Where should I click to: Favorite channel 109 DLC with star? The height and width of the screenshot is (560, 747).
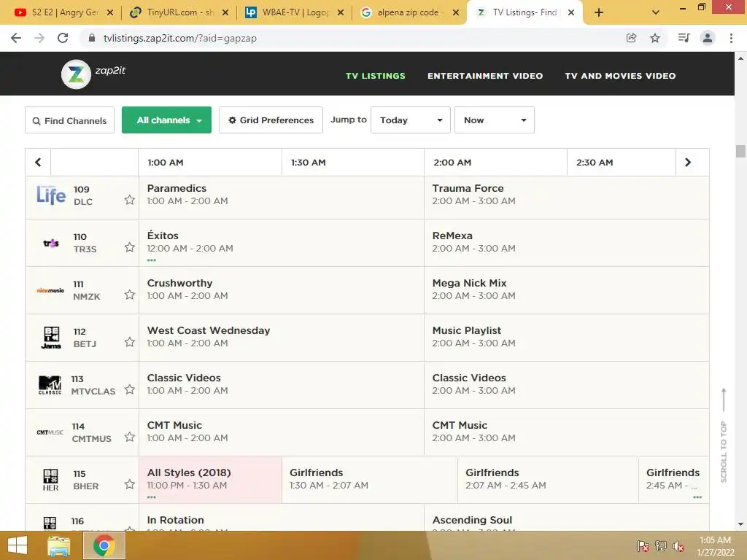130,200
